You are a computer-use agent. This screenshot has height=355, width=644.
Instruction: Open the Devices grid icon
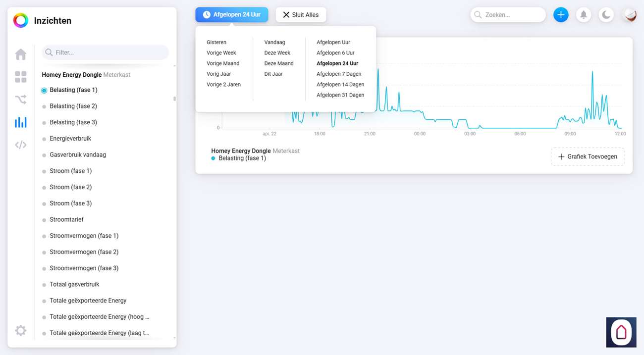[20, 77]
